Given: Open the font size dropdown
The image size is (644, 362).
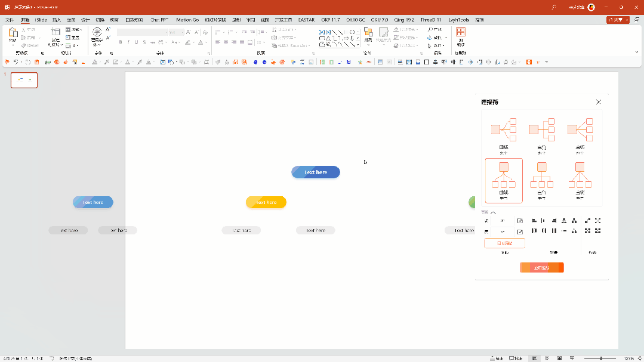Looking at the screenshot, I should (x=182, y=32).
